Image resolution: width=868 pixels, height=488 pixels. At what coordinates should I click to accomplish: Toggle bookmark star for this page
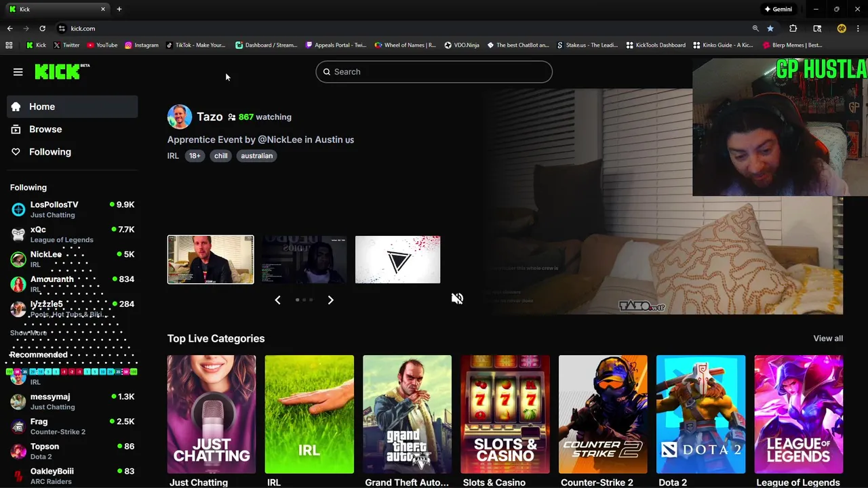click(x=770, y=28)
